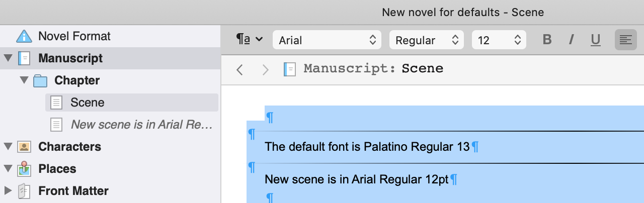Click the Characters icon in binder

(x=24, y=147)
